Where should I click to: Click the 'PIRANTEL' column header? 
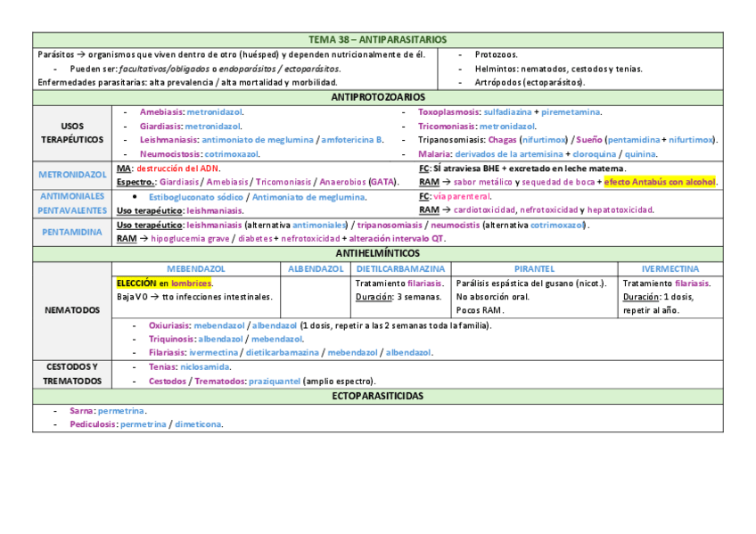534,269
